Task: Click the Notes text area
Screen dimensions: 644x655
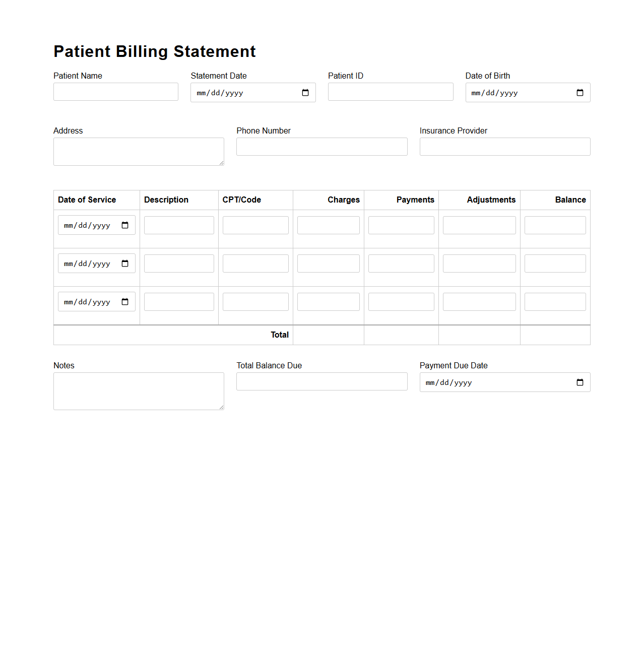Action: tap(138, 391)
